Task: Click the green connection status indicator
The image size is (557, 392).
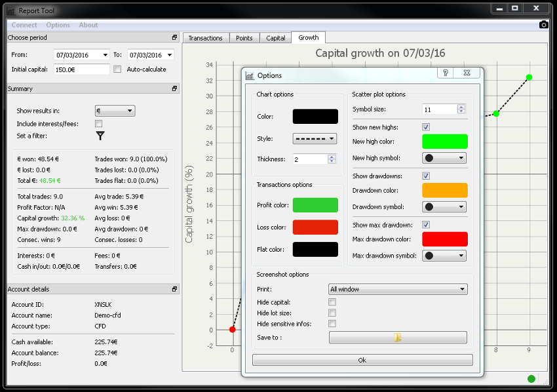Action: [531, 379]
